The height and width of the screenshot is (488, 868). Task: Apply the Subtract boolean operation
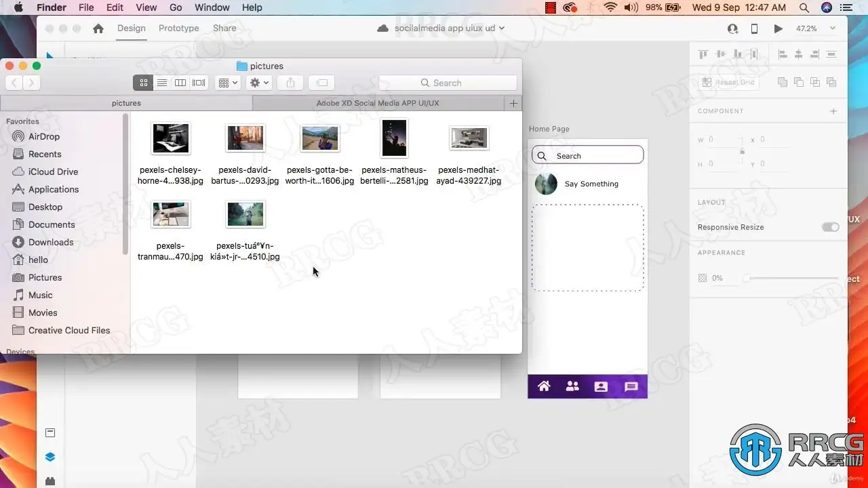coord(799,82)
